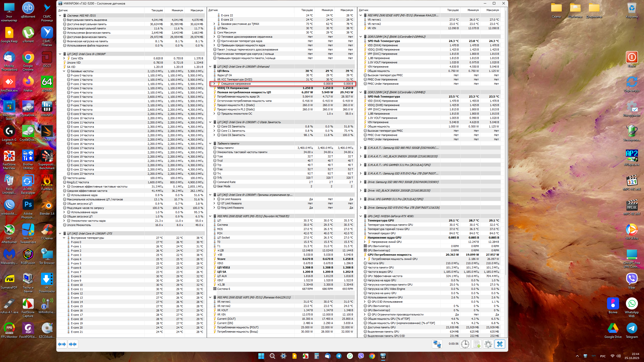Click the remote network monitoring icon
The width and height of the screenshot is (644, 362).
point(437,344)
